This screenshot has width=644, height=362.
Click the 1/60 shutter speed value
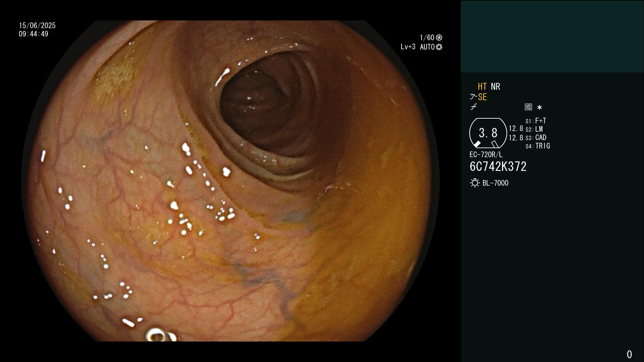click(x=427, y=38)
